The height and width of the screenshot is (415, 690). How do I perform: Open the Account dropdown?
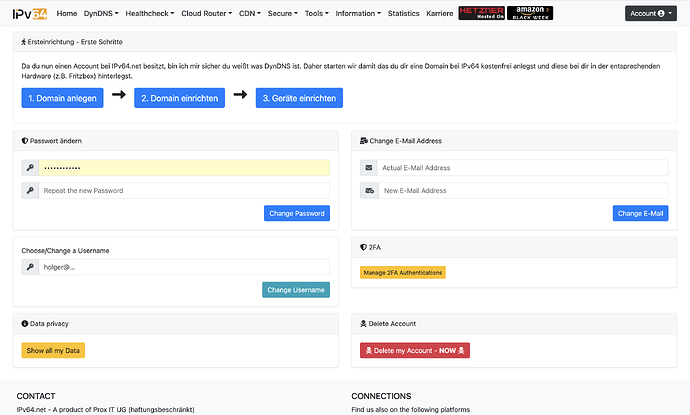pyautogui.click(x=651, y=13)
